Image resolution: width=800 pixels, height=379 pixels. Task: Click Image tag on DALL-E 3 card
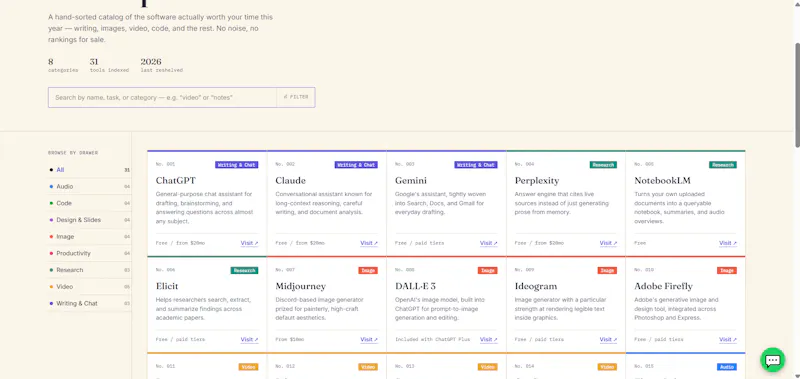488,270
